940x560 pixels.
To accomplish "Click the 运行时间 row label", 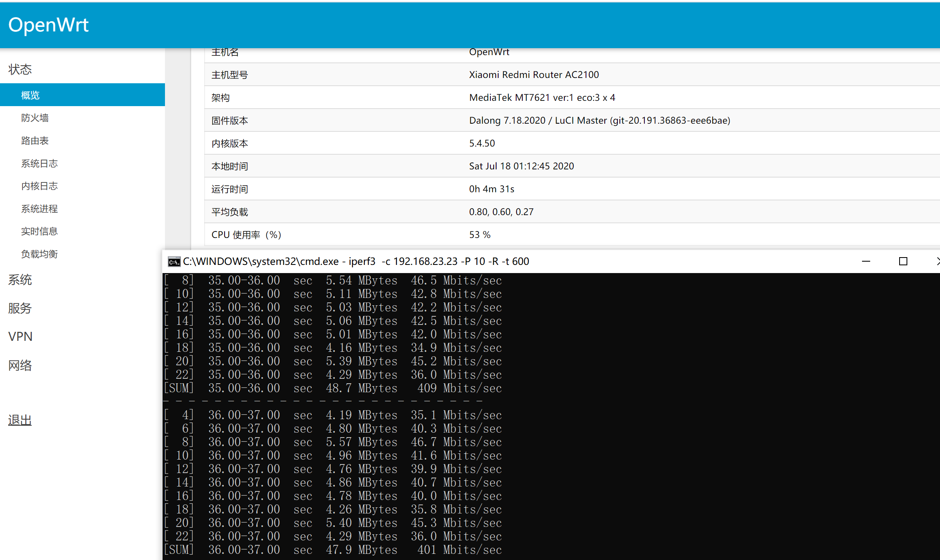I will coord(229,189).
